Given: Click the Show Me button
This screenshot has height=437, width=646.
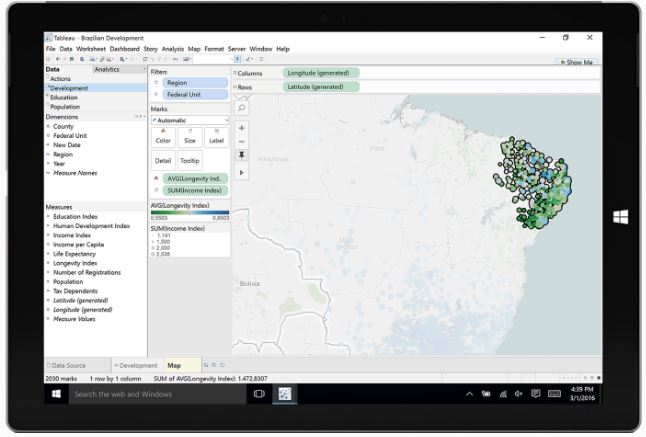Looking at the screenshot, I should point(576,62).
